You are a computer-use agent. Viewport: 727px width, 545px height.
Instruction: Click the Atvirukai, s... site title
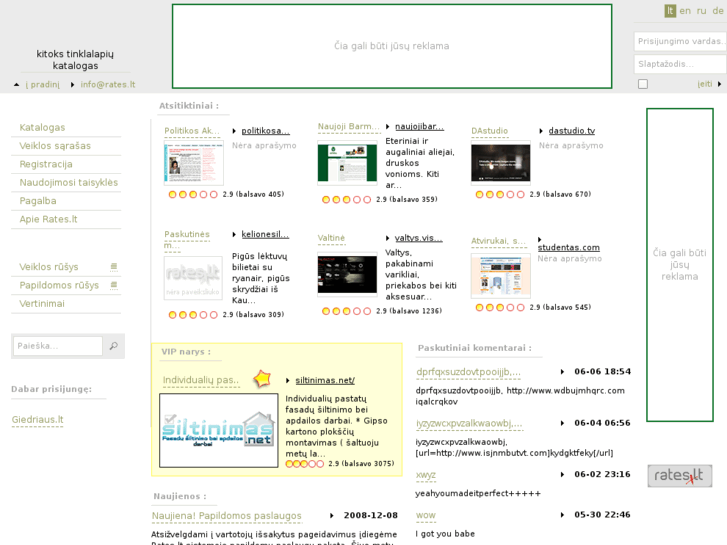(x=499, y=241)
